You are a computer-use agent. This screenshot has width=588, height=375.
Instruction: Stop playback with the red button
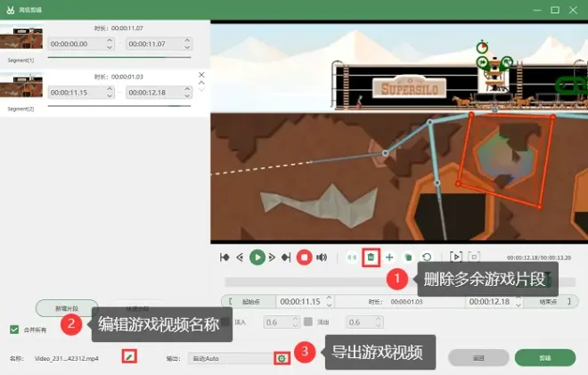pyautogui.click(x=304, y=257)
